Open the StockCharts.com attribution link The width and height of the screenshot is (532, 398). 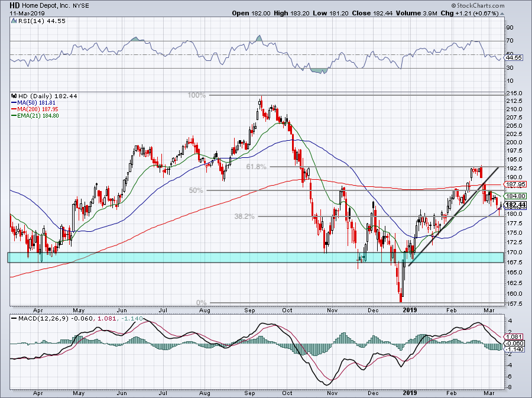coord(478,5)
